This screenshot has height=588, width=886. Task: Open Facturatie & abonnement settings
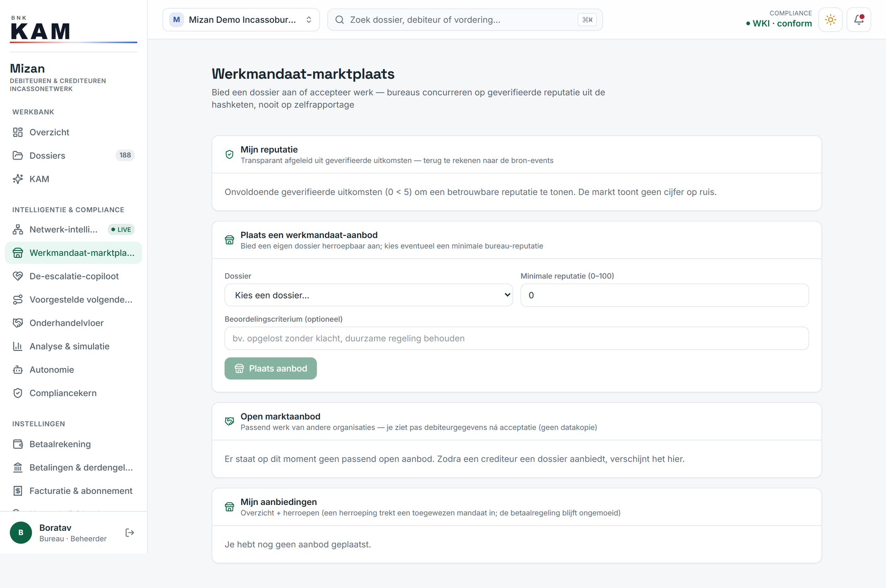73,491
